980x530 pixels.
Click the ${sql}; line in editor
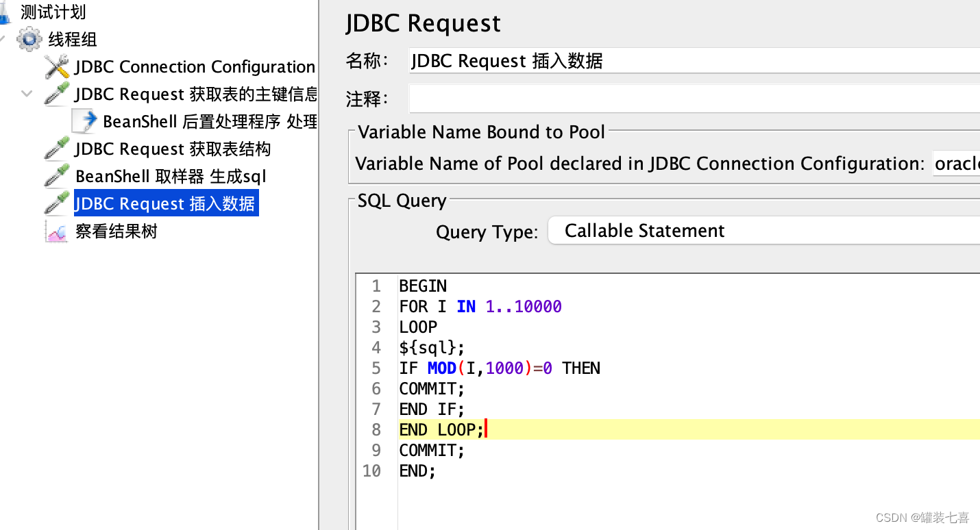pyautogui.click(x=432, y=347)
